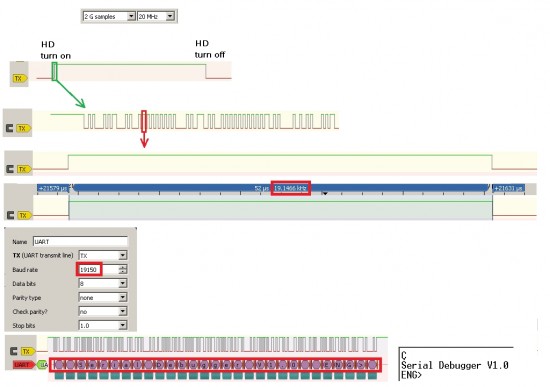The height and width of the screenshot is (387, 550).
Task: Open the TX (UART transmit line) dropdown
Action: tap(102, 255)
